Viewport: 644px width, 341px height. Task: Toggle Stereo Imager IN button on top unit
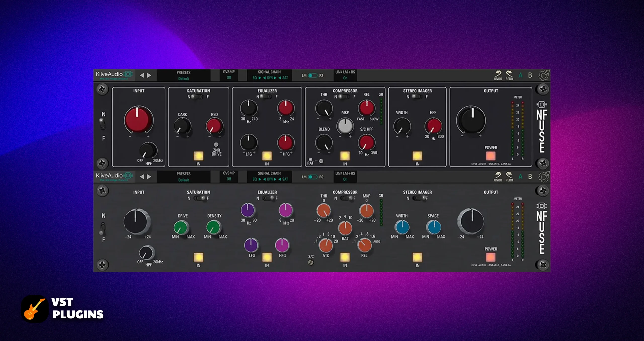[x=417, y=156]
